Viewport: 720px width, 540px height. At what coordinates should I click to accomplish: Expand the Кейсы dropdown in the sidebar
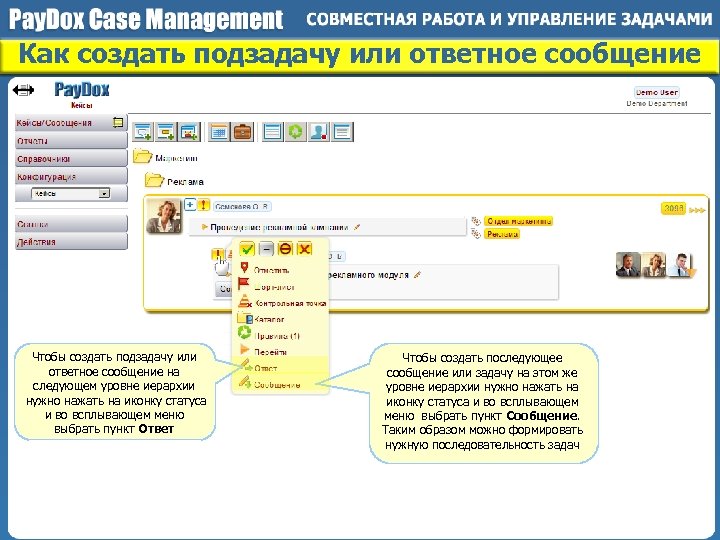click(71, 194)
